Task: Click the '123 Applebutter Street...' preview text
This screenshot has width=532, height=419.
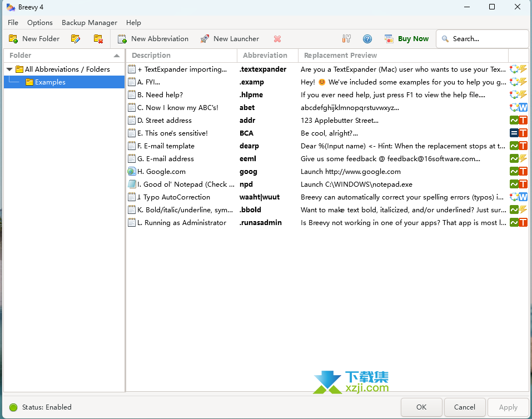Action: pyautogui.click(x=340, y=121)
